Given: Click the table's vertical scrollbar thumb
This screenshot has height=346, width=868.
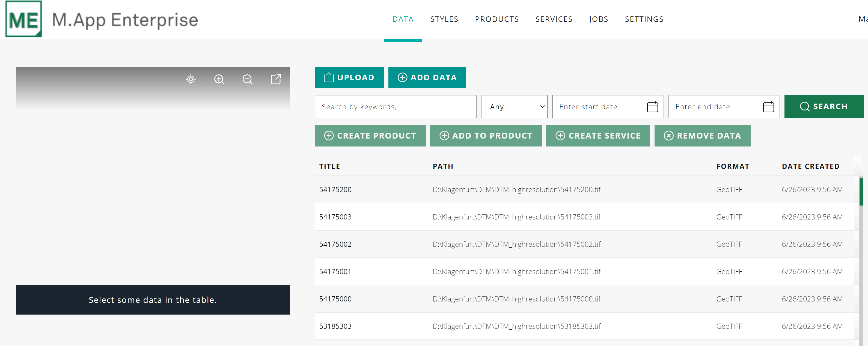Looking at the screenshot, I should pyautogui.click(x=861, y=192).
